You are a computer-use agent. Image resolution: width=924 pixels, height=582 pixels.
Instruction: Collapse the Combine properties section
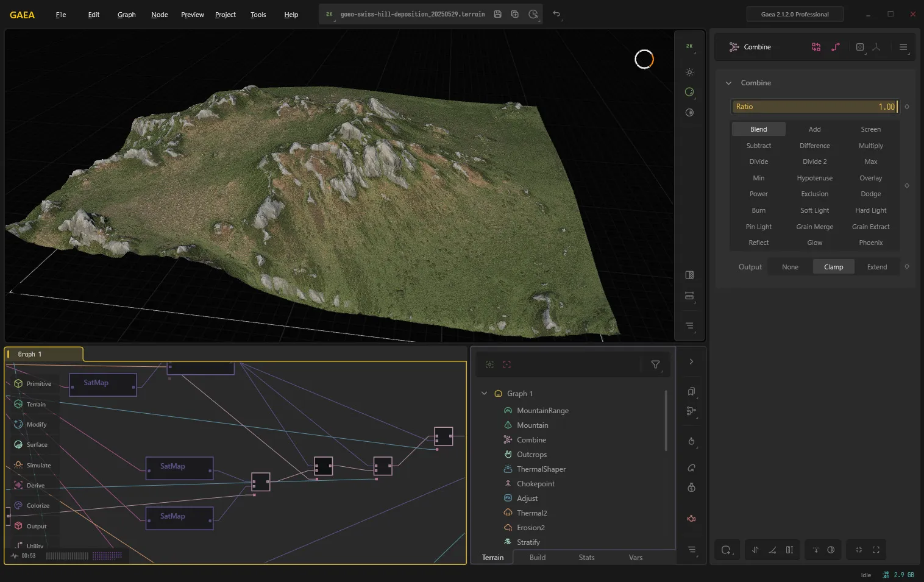click(728, 83)
